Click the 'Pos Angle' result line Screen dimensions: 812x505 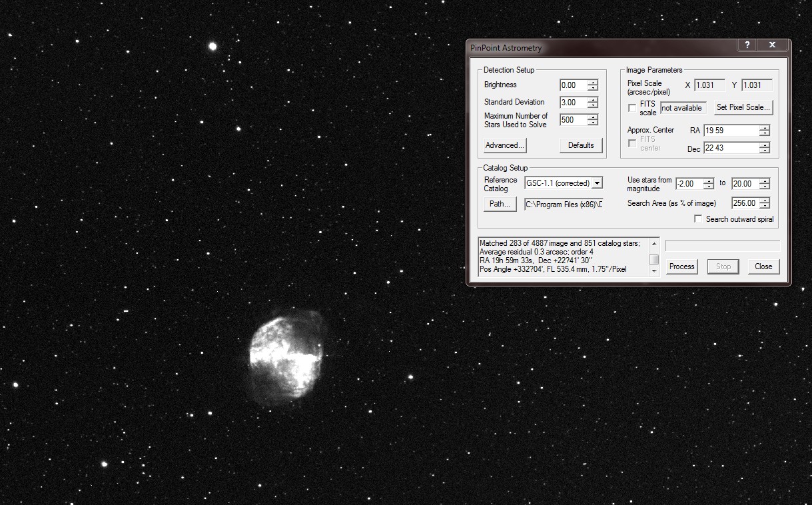pos(553,270)
